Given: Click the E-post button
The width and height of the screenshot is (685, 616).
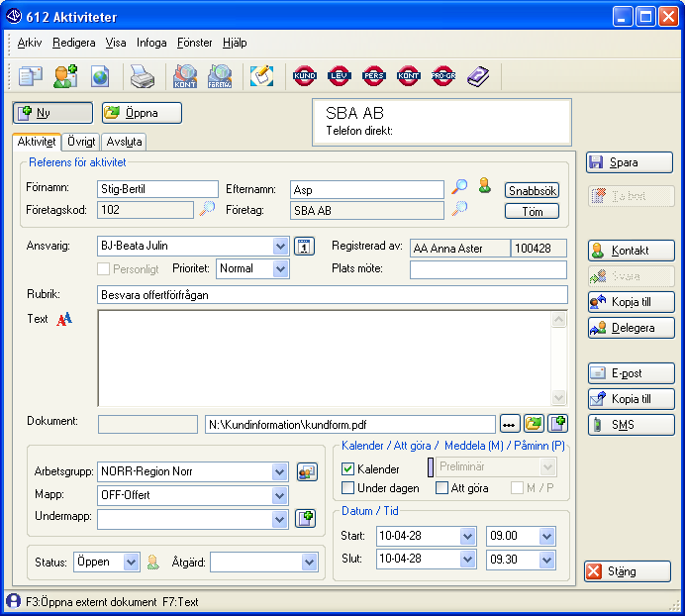Looking at the screenshot, I should click(632, 373).
